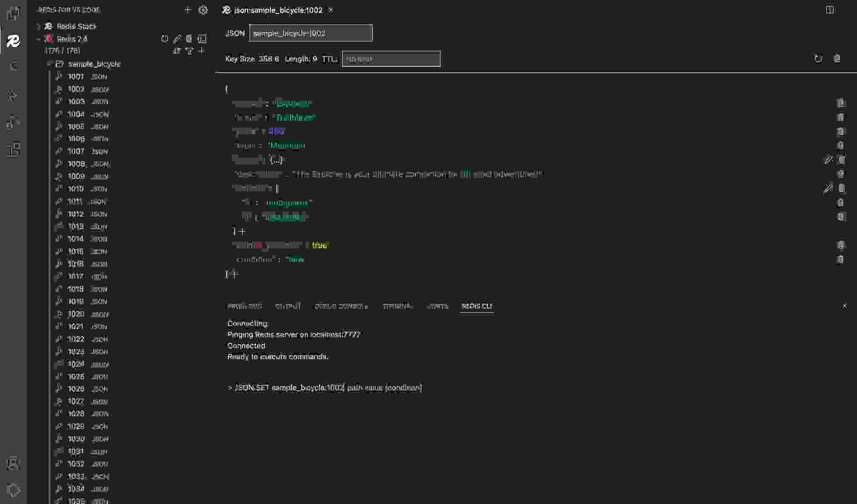Click add database plus icon in header
The image size is (857, 504).
188,10
